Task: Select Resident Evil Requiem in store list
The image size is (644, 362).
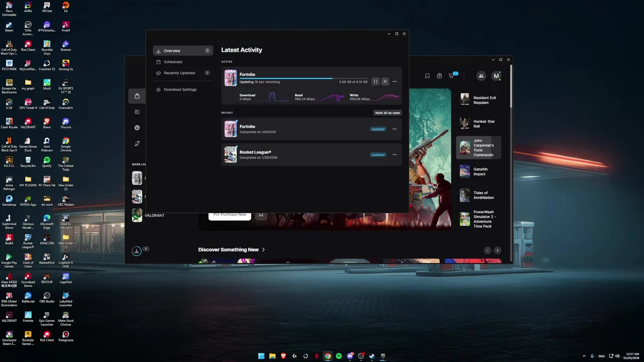Action: [478, 100]
